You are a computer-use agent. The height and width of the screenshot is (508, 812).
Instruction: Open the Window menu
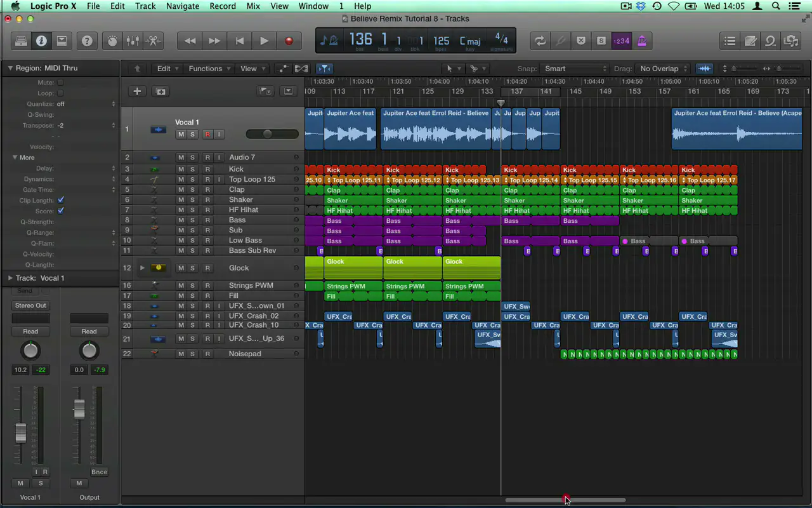coord(313,6)
